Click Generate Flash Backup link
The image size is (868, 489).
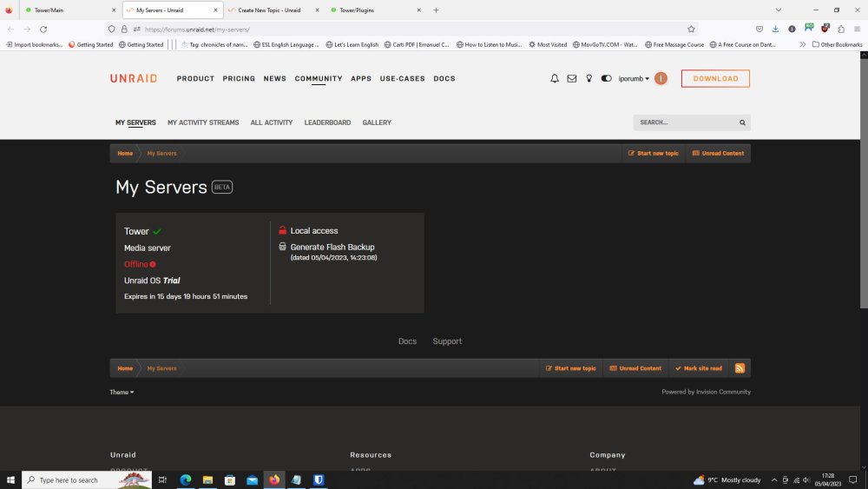[332, 247]
